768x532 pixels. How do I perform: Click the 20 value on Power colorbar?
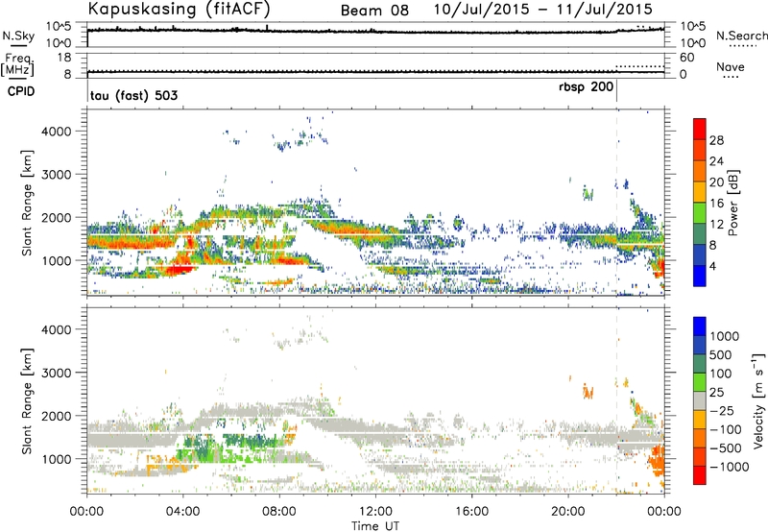716,182
